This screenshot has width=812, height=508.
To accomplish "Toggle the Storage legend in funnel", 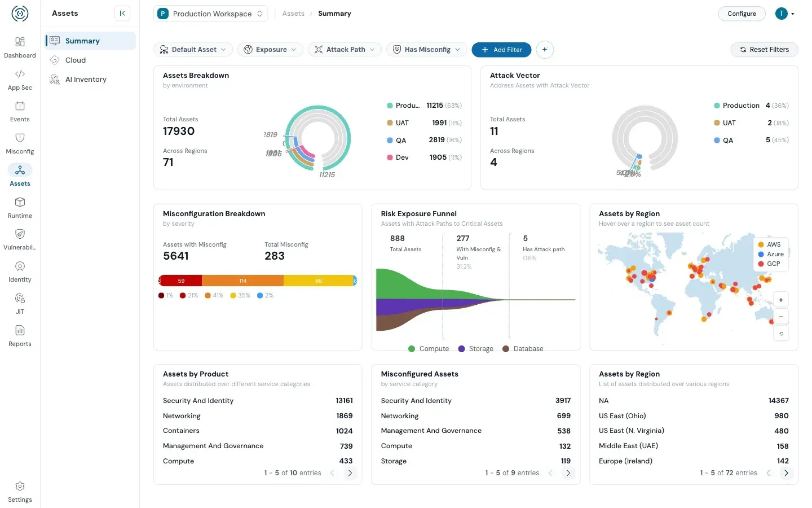I will [476, 349].
